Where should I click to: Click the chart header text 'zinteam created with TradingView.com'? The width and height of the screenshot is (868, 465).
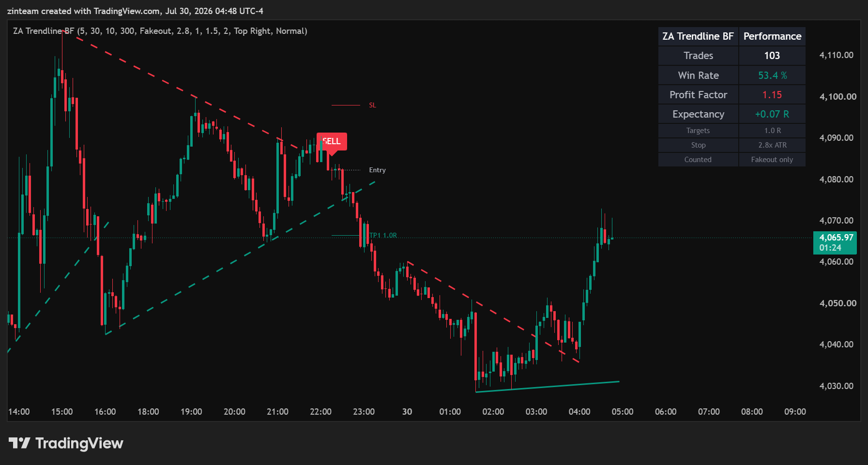[84, 11]
